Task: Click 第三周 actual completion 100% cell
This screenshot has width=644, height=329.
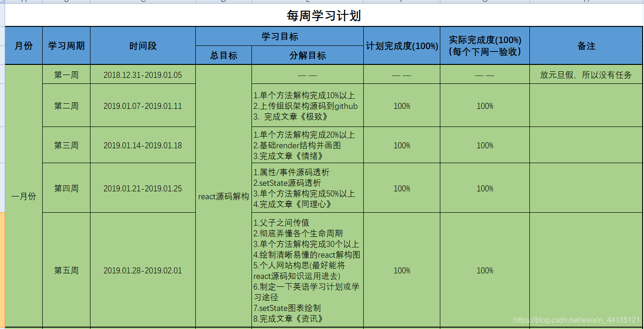Action: tap(485, 145)
